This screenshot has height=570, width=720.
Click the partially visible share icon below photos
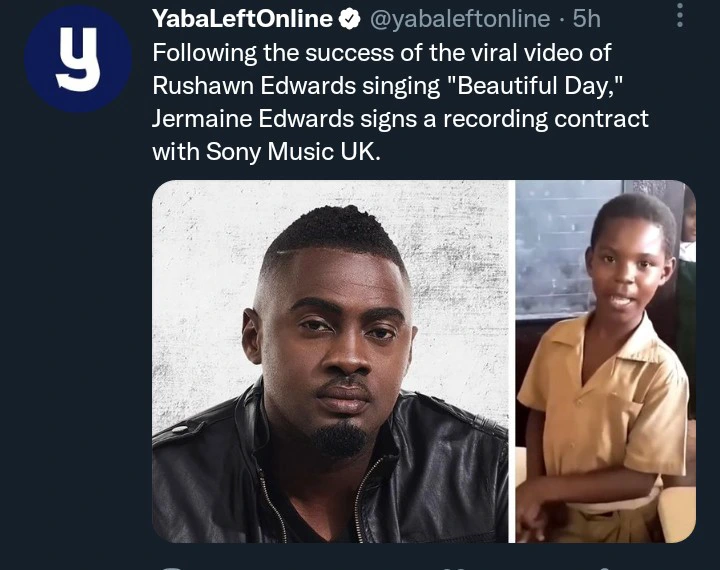coord(606,568)
